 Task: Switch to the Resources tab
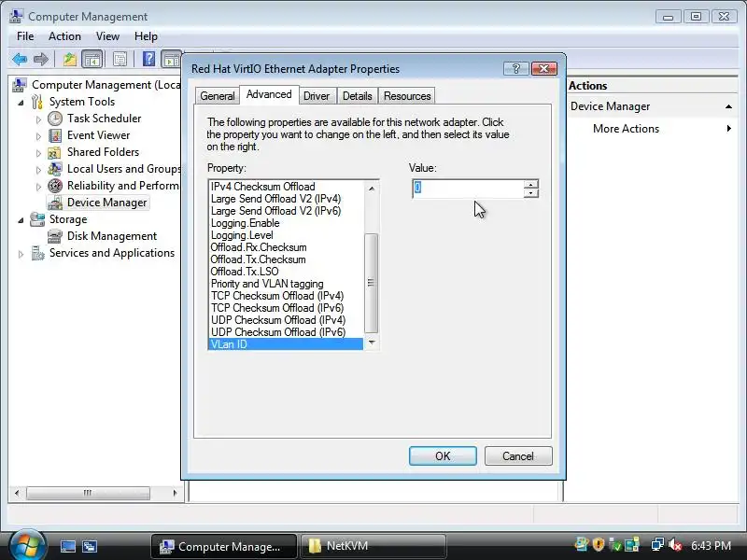tap(407, 96)
